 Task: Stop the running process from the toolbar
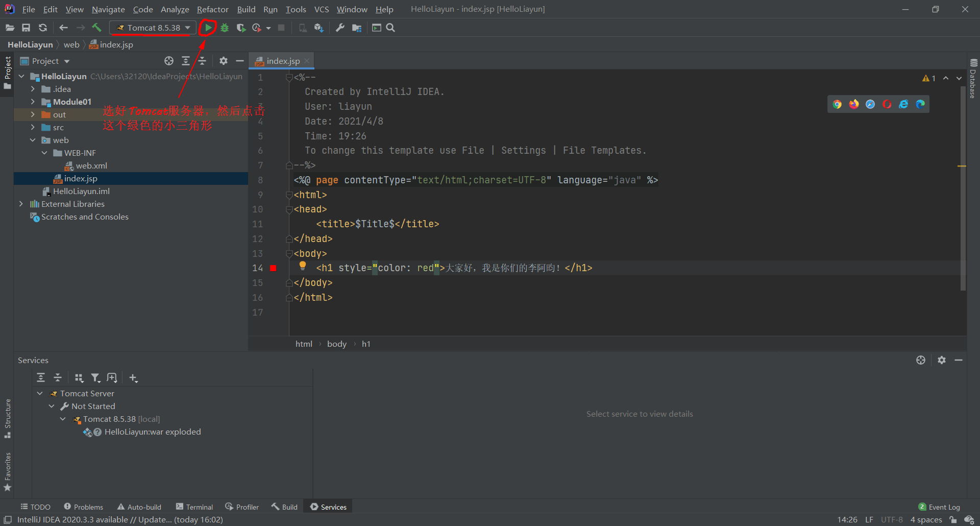[281, 28]
